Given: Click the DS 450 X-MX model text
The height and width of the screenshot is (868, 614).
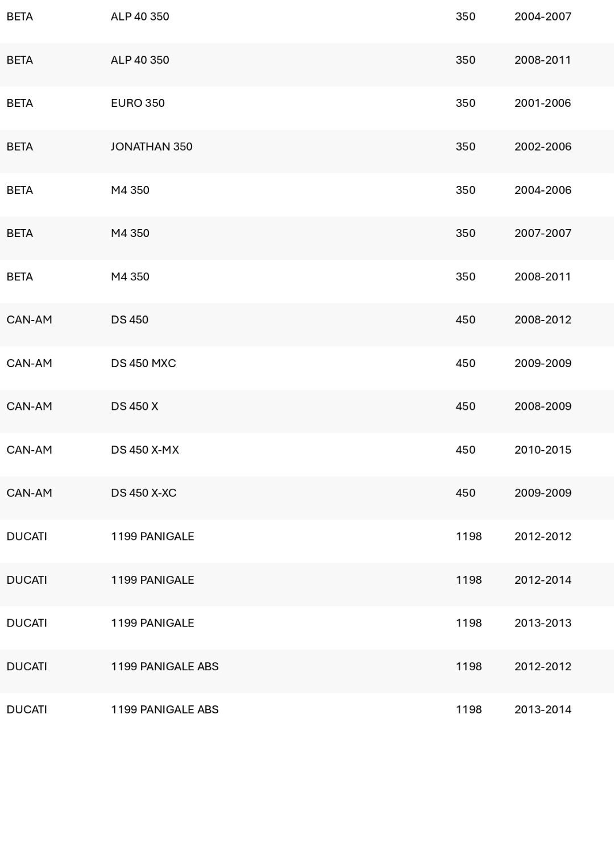Looking at the screenshot, I should 145,450.
